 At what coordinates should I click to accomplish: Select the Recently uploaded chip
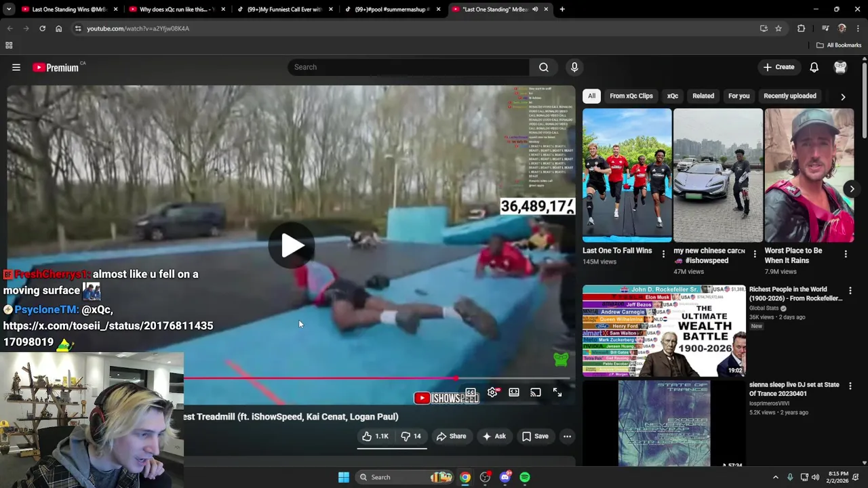click(790, 96)
